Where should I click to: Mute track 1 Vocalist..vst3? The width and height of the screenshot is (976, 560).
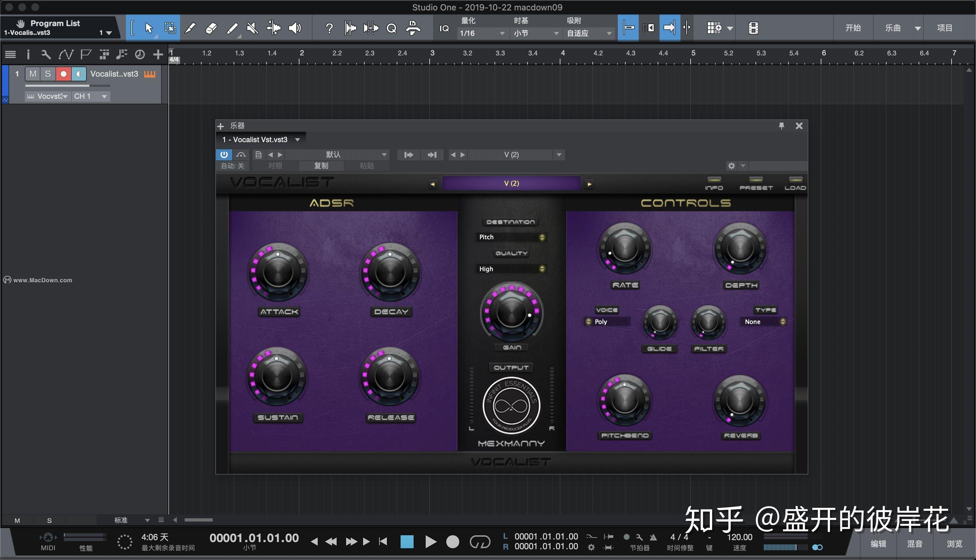(x=32, y=74)
